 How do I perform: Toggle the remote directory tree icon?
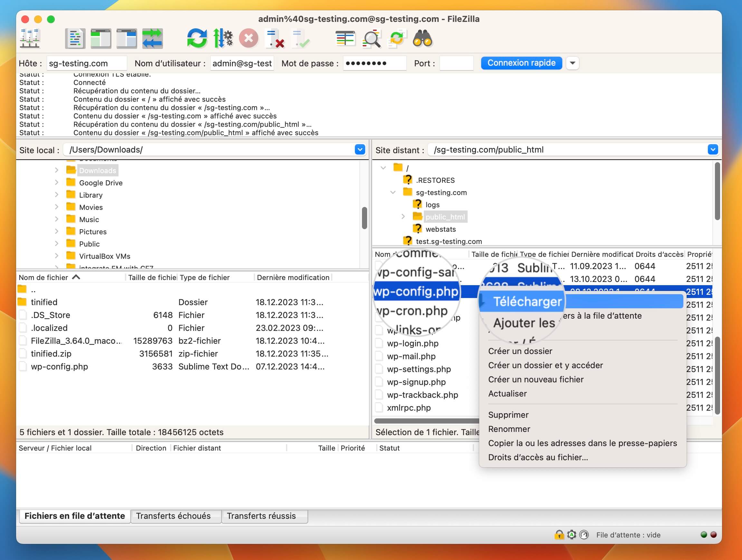pos(127,39)
